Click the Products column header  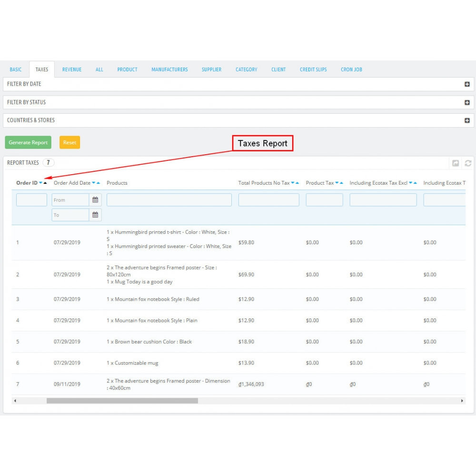(117, 183)
